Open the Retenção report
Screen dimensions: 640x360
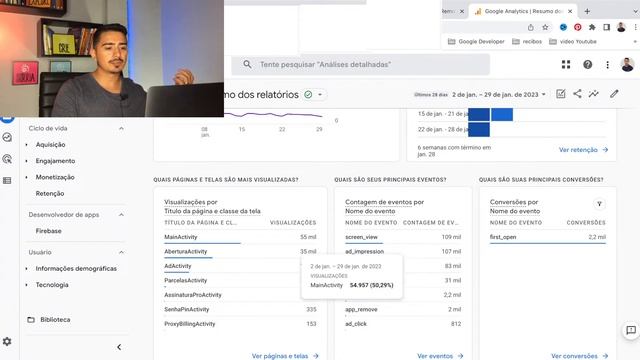pos(50,193)
